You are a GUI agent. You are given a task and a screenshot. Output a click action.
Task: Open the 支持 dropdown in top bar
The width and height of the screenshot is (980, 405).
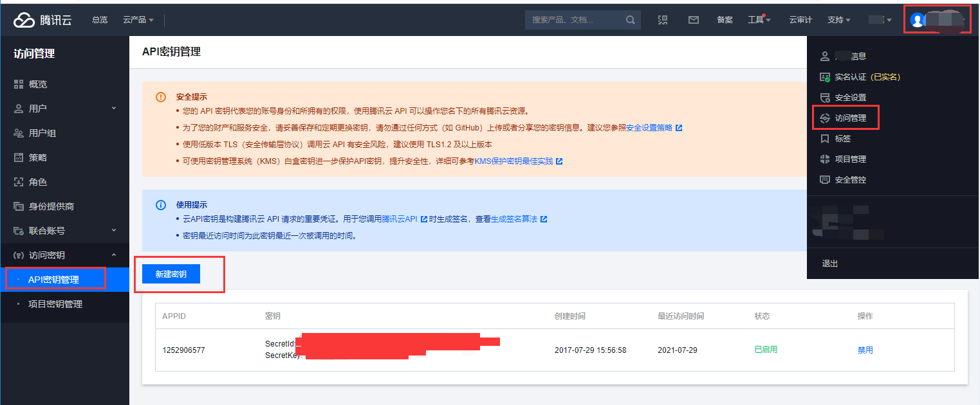[x=839, y=20]
